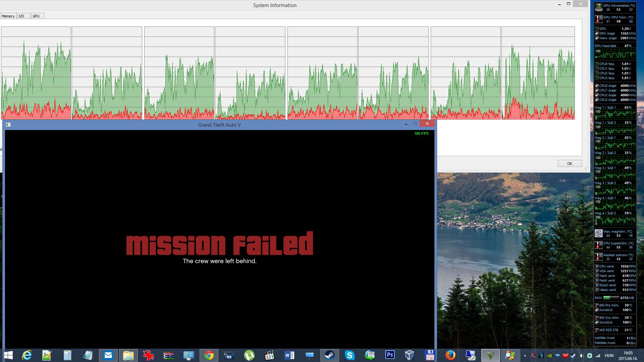Open WinRAR from the taskbar
This screenshot has height=362, width=644.
[x=168, y=355]
